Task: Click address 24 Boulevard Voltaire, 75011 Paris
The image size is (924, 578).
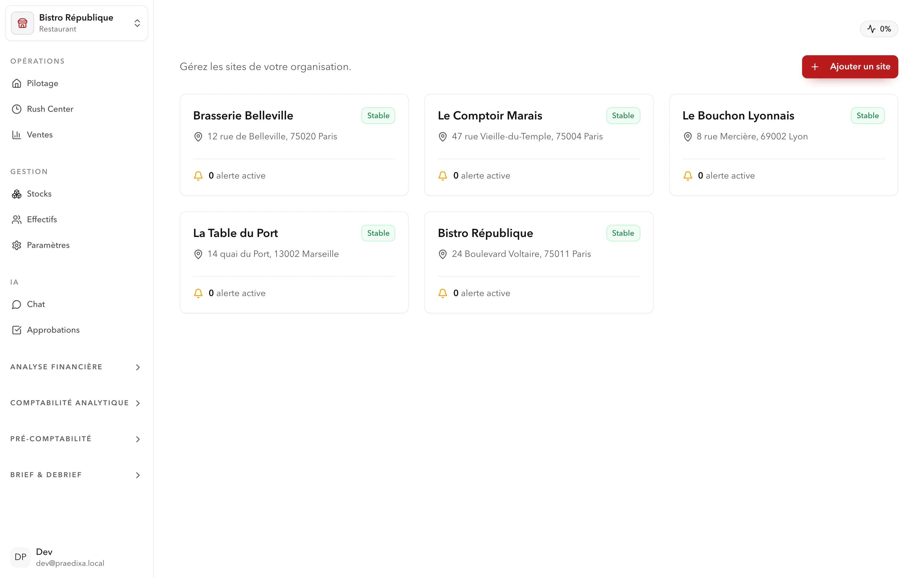Action: tap(521, 254)
